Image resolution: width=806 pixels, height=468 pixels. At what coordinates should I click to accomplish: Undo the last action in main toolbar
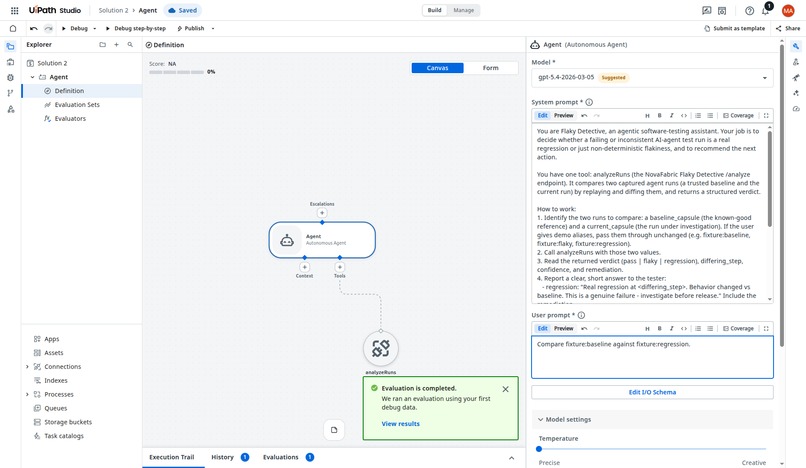tap(34, 28)
